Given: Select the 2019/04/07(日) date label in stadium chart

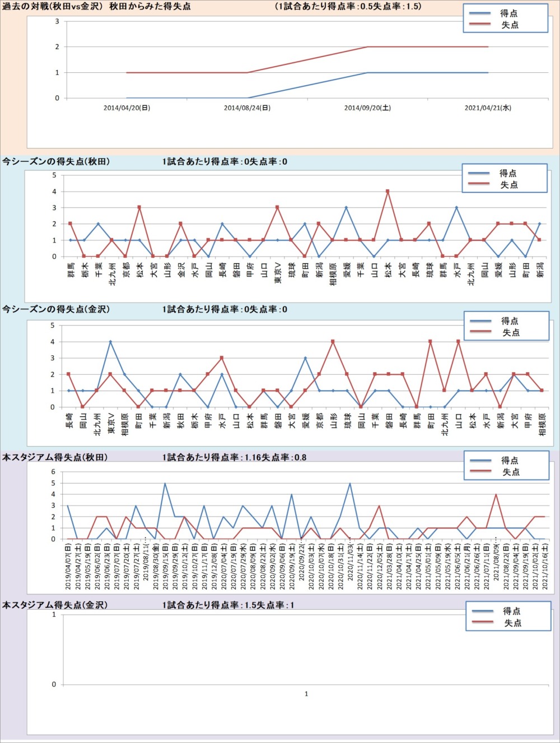Looking at the screenshot, I should click(68, 567).
